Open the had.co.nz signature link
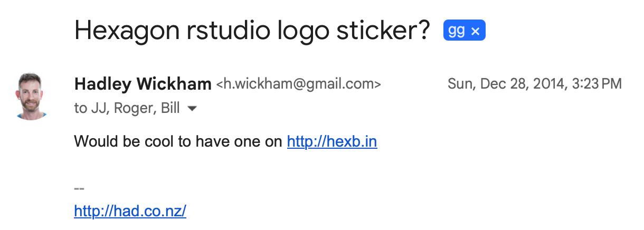Viewport: 644px width, 230px height. tap(130, 211)
